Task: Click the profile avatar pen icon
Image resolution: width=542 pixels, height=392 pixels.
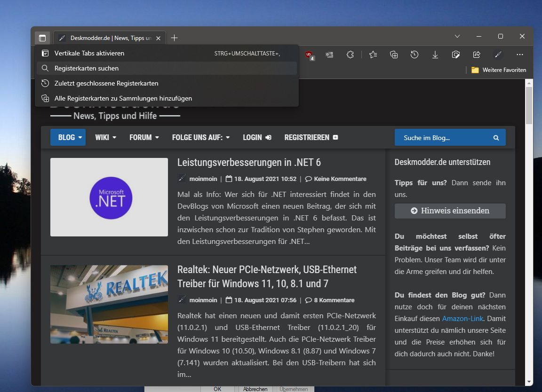Action: click(x=498, y=55)
